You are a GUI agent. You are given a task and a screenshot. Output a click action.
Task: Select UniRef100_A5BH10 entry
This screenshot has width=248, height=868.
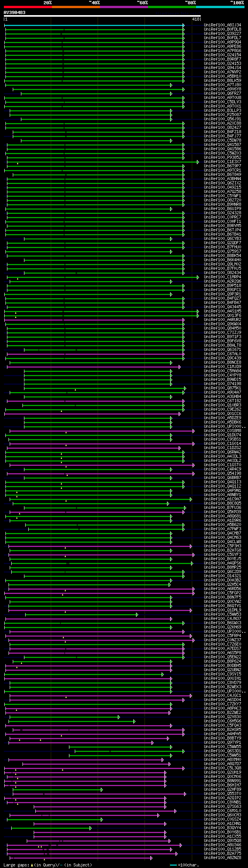[x=222, y=76]
